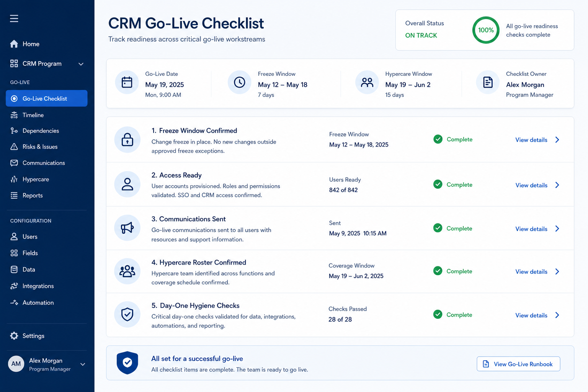588x392 pixels.
Task: Click the Reports list icon
Action: click(14, 195)
